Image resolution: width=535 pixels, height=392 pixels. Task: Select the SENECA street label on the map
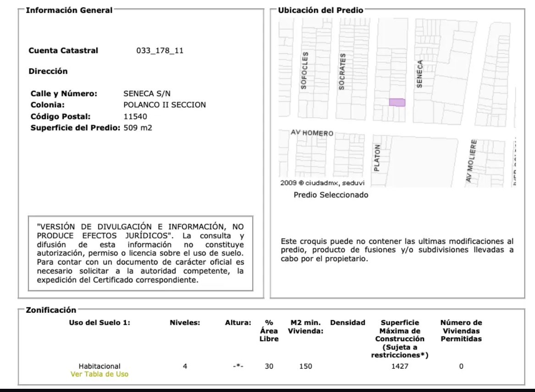(x=419, y=74)
